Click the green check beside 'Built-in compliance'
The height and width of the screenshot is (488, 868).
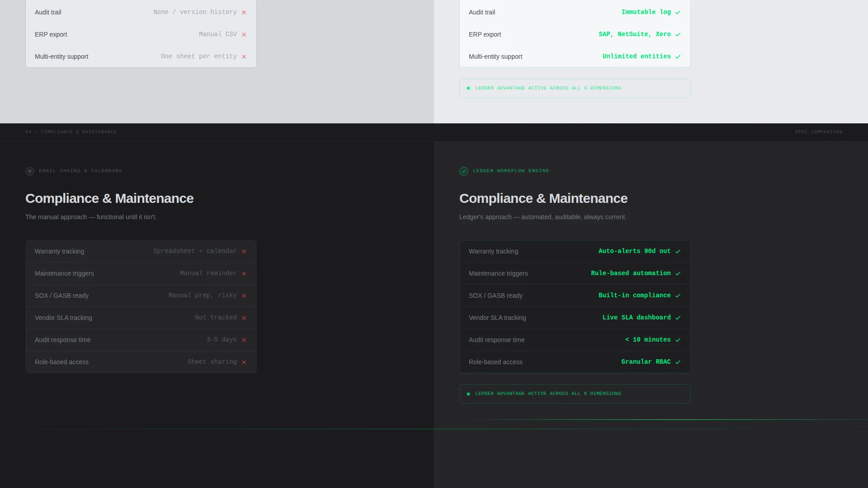[x=678, y=296]
